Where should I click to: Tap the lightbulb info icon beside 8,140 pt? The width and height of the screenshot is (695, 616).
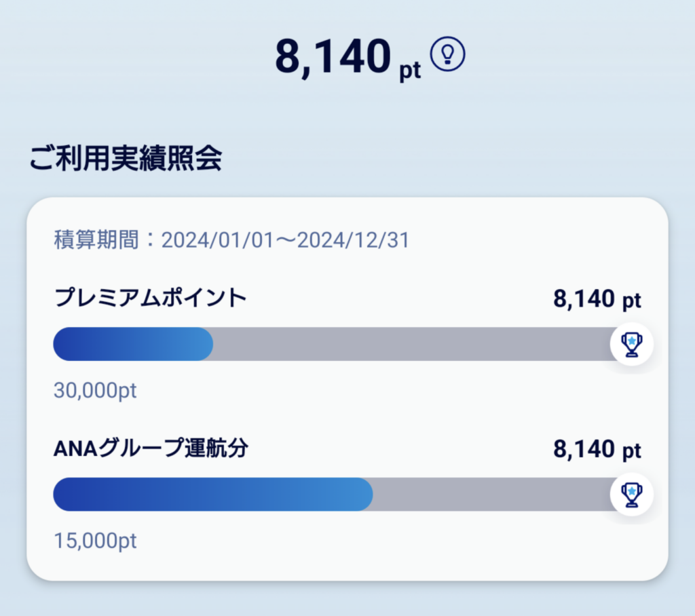pyautogui.click(x=448, y=54)
